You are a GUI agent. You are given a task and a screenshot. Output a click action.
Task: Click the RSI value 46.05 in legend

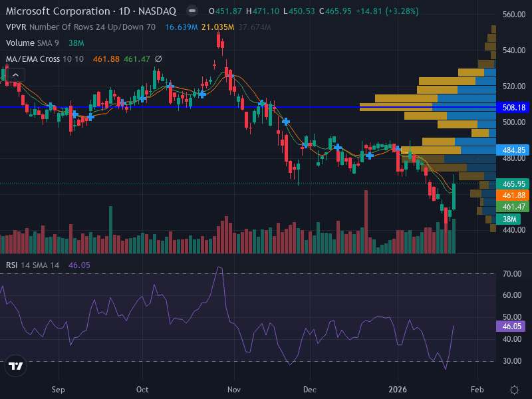(79, 265)
